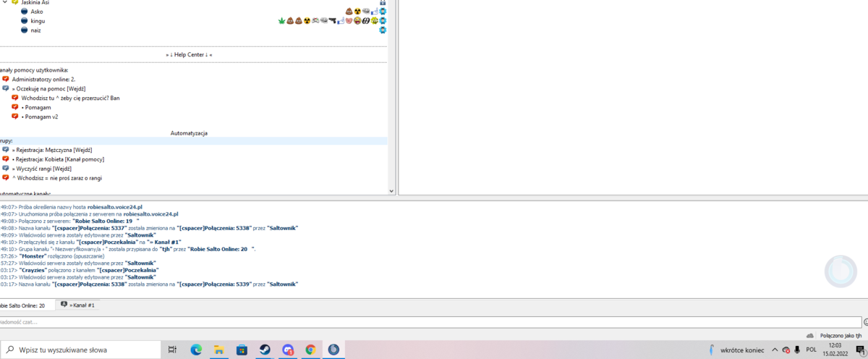Click scrollbar down arrow in channel tree
The width and height of the screenshot is (868, 359).
pos(392,191)
